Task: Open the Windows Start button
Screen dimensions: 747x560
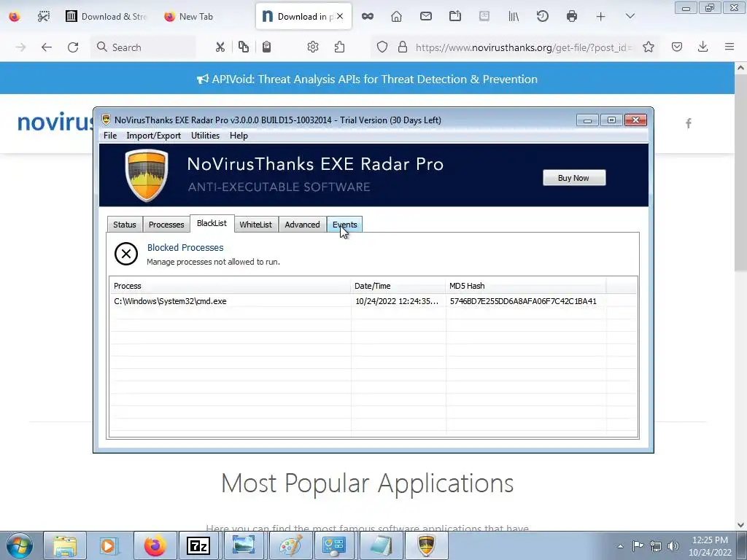Action: 19,545
